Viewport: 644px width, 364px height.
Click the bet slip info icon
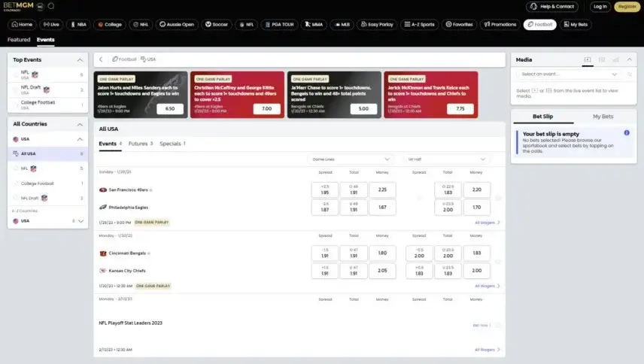[627, 133]
